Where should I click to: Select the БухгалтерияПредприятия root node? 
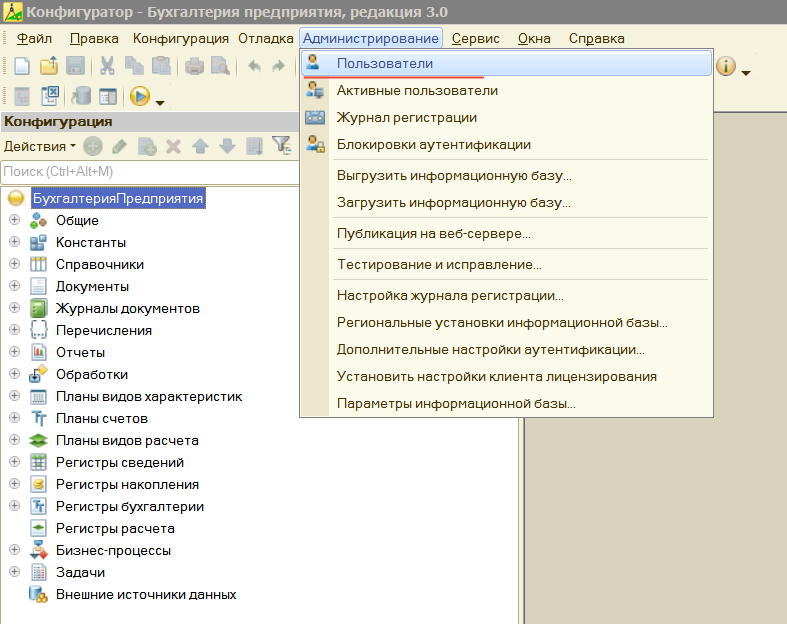[118, 198]
